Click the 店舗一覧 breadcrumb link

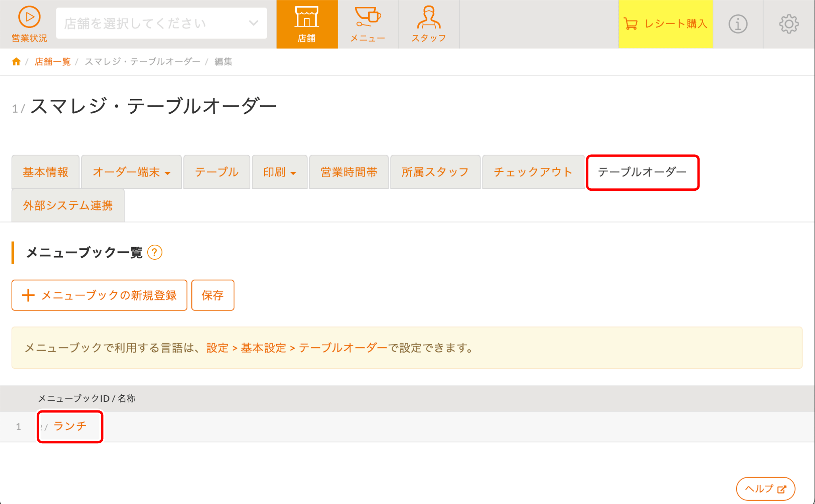tap(52, 62)
